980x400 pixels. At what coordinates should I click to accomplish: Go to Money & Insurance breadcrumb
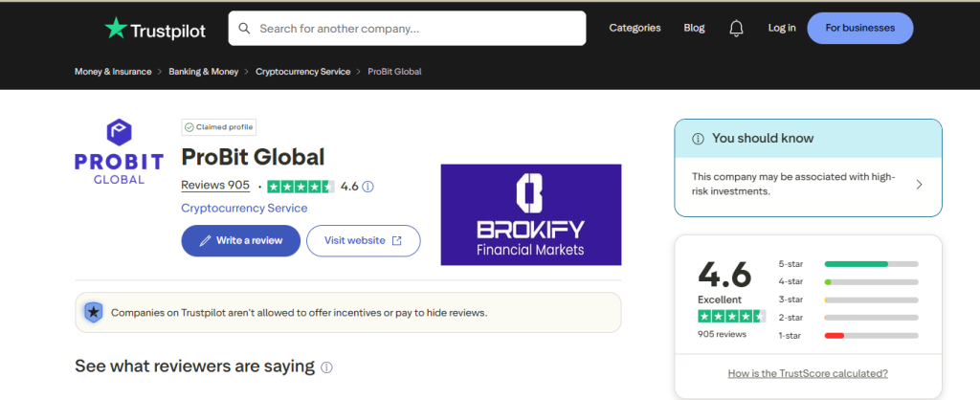[113, 71]
